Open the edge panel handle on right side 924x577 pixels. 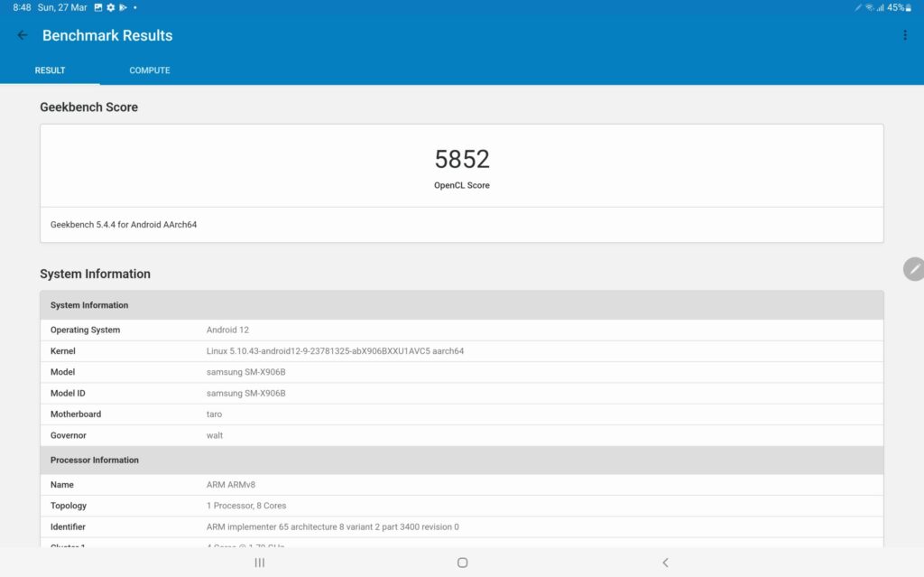(x=914, y=269)
